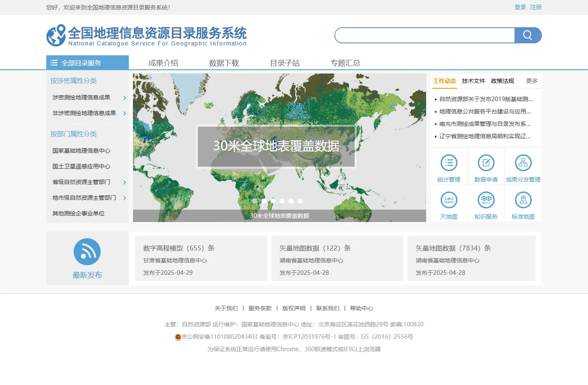Click inside the search input box
This screenshot has height=385, width=588.
coord(425,35)
